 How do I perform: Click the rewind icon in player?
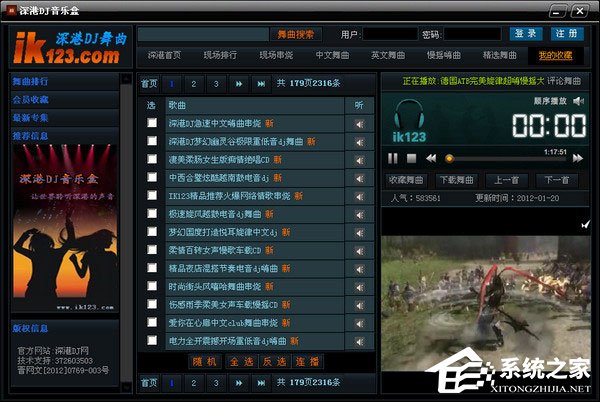coord(431,158)
